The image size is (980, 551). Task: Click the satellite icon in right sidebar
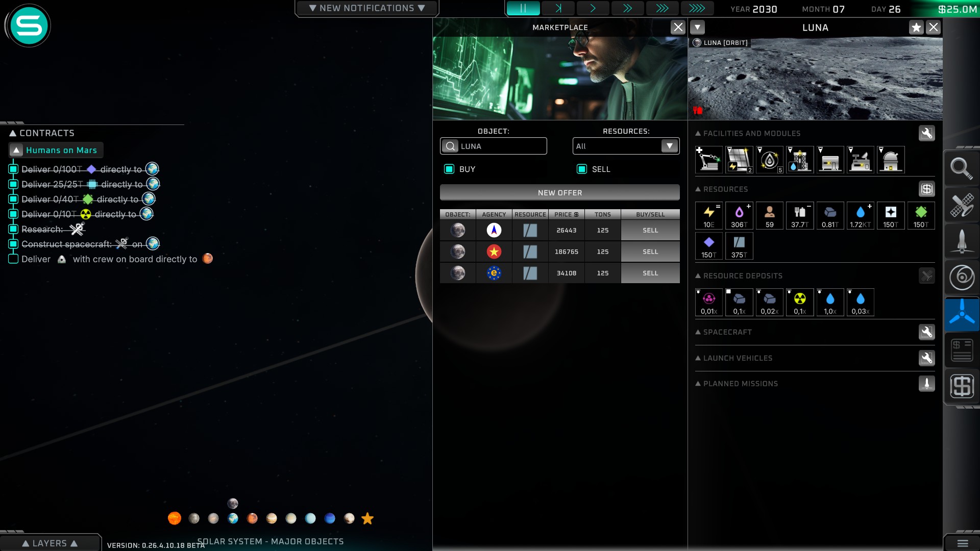(x=962, y=205)
